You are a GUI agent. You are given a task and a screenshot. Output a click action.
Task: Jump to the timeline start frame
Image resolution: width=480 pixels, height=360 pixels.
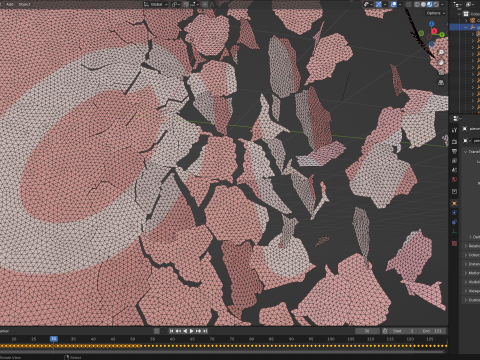(x=171, y=331)
